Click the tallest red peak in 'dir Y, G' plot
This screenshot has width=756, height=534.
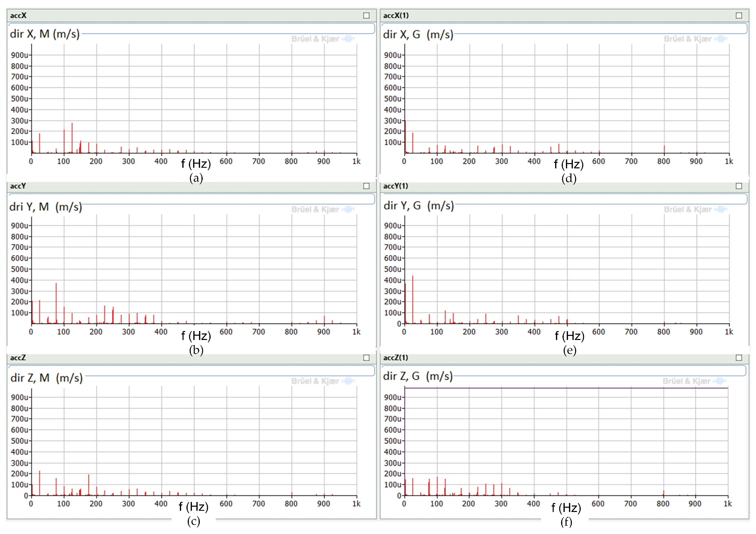[413, 296]
